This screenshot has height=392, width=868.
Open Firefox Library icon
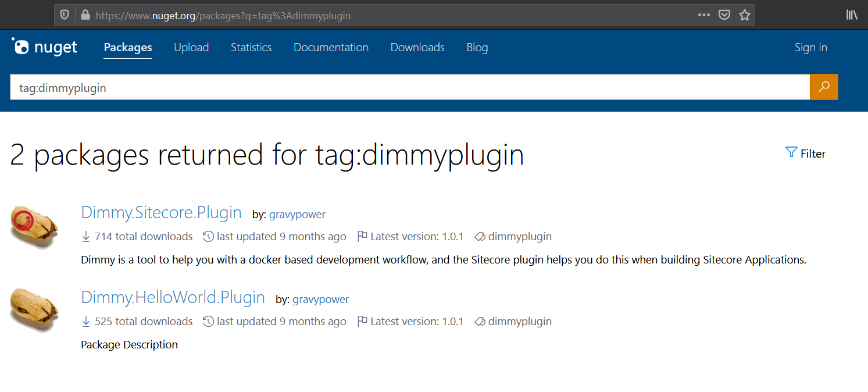852,15
